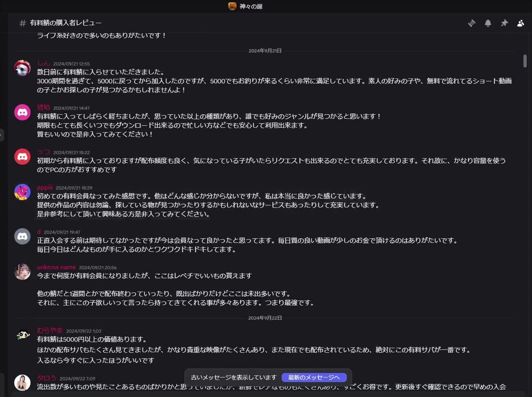Viewport: 532px width, 397px height.
Task: Click timestamp 2024/09/21 19:47
Action: coord(62,232)
